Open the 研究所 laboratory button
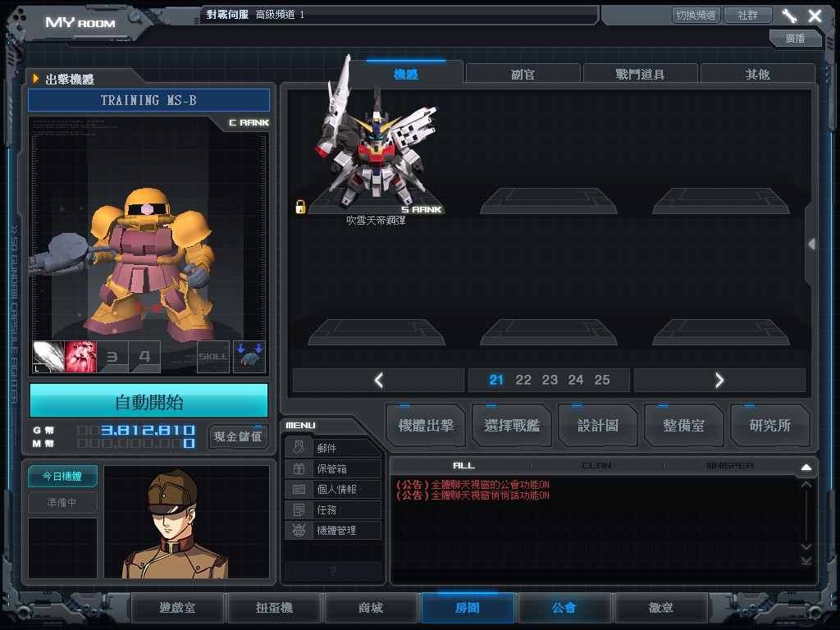 pos(769,426)
